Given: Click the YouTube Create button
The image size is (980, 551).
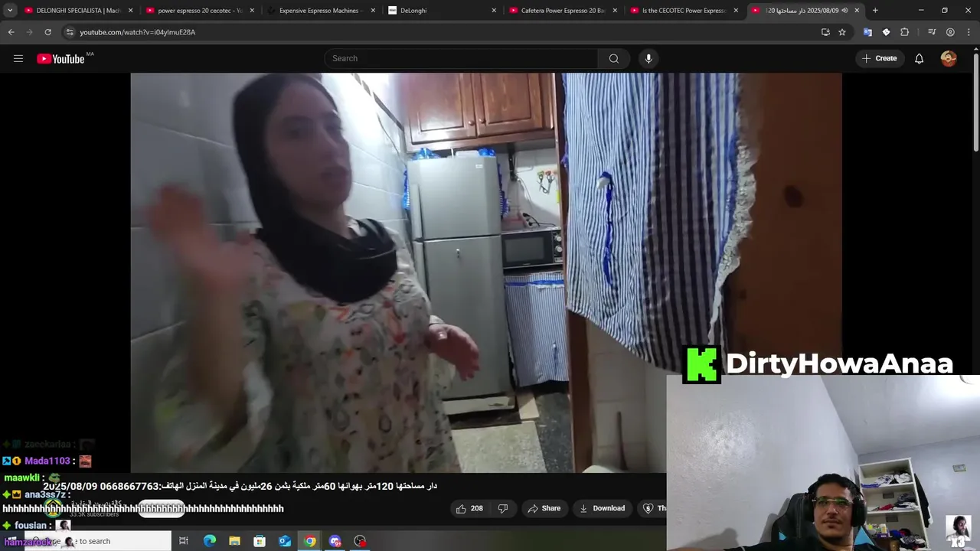Looking at the screenshot, I should point(879,59).
